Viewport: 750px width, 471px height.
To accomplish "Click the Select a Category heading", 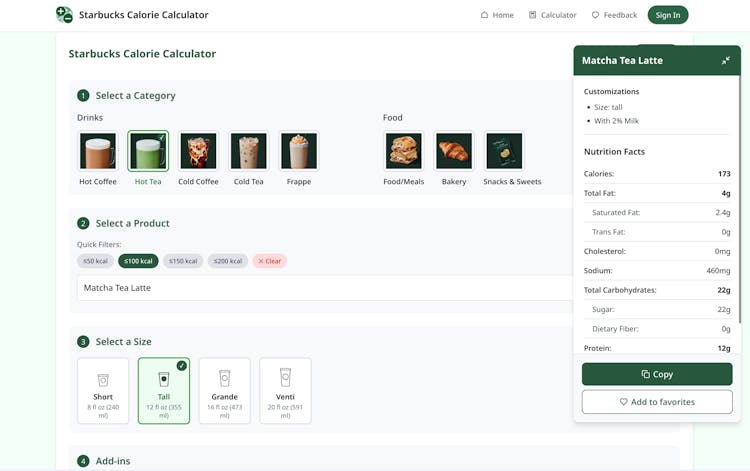I will coord(135,96).
